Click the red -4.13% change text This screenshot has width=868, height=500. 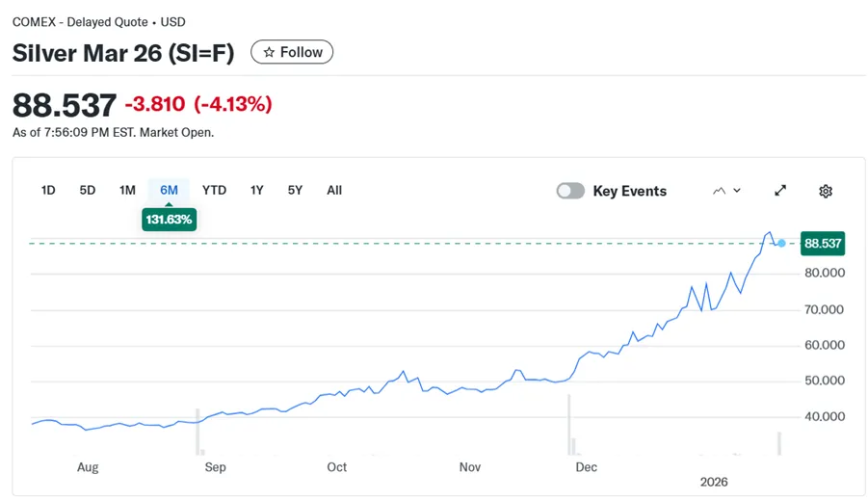click(x=233, y=104)
